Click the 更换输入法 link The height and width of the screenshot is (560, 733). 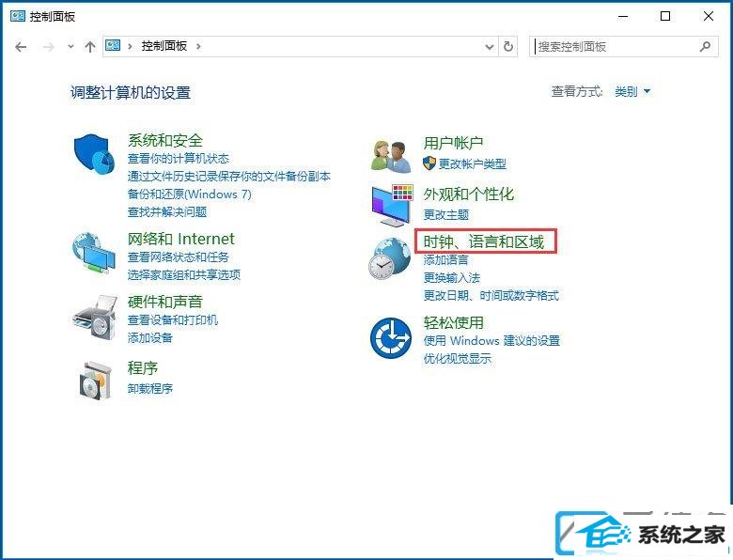[452, 278]
